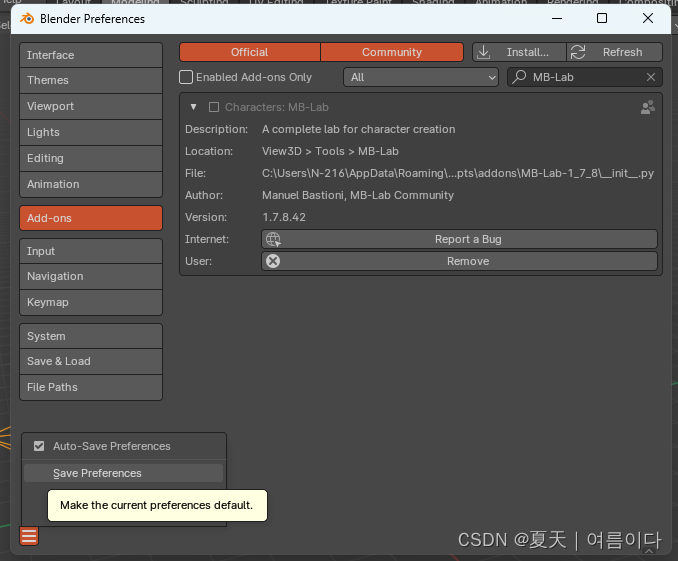Image resolution: width=678 pixels, height=561 pixels.
Task: Toggle Enabled Add-ons Only checkbox
Action: (x=186, y=77)
